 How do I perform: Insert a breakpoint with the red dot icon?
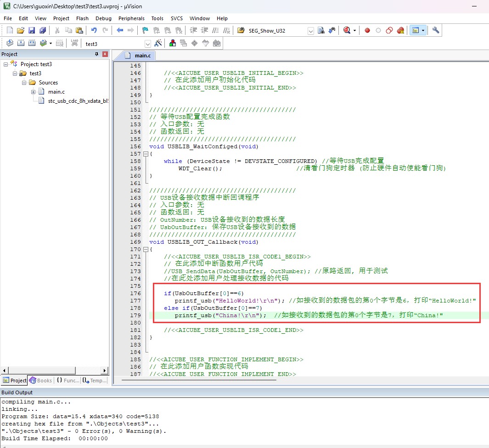tap(367, 30)
